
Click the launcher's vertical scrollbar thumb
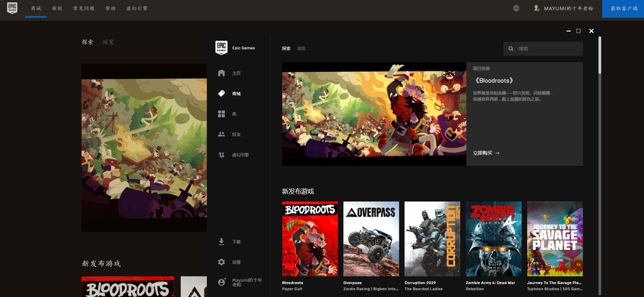pos(600,55)
